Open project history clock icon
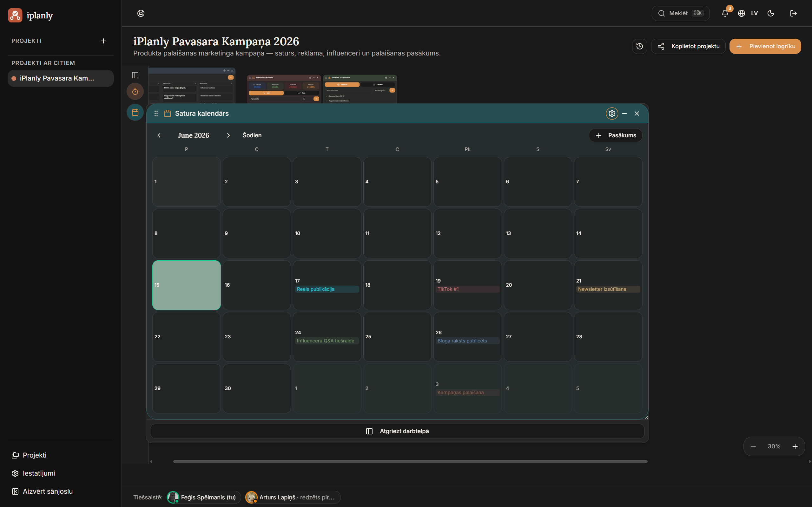Screen dimensions: 812x507 click(639, 46)
